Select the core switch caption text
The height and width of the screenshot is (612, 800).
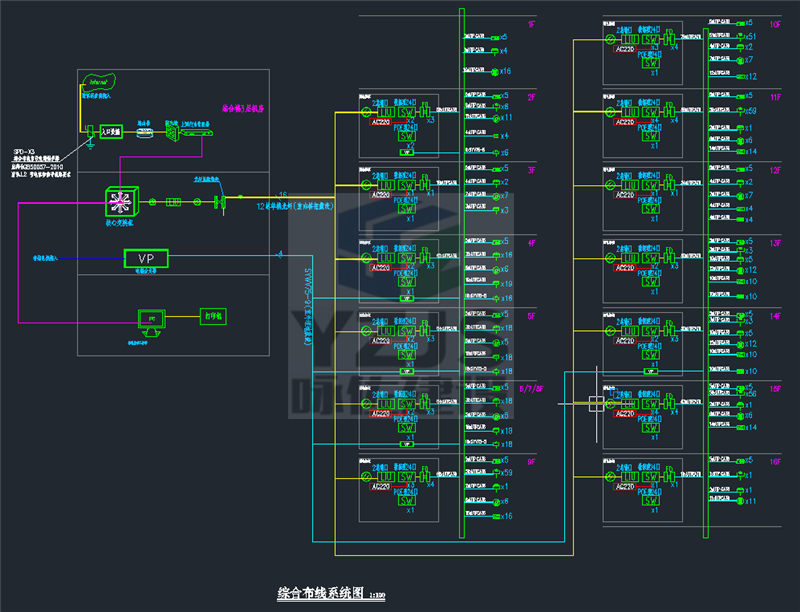[x=119, y=223]
